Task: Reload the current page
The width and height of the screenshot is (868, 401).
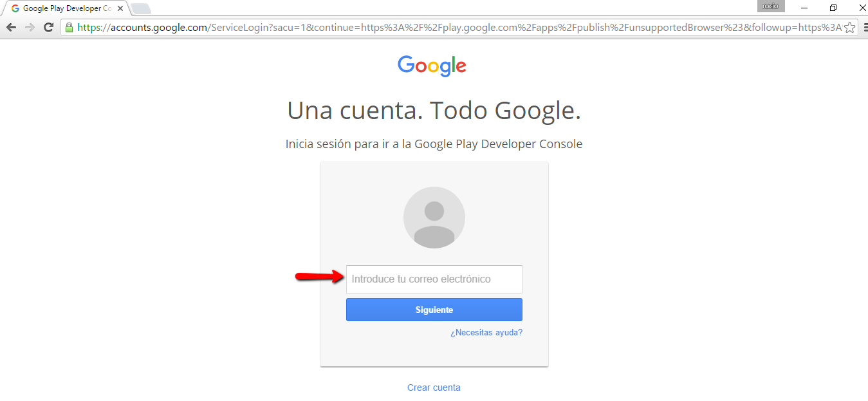Action: (49, 27)
